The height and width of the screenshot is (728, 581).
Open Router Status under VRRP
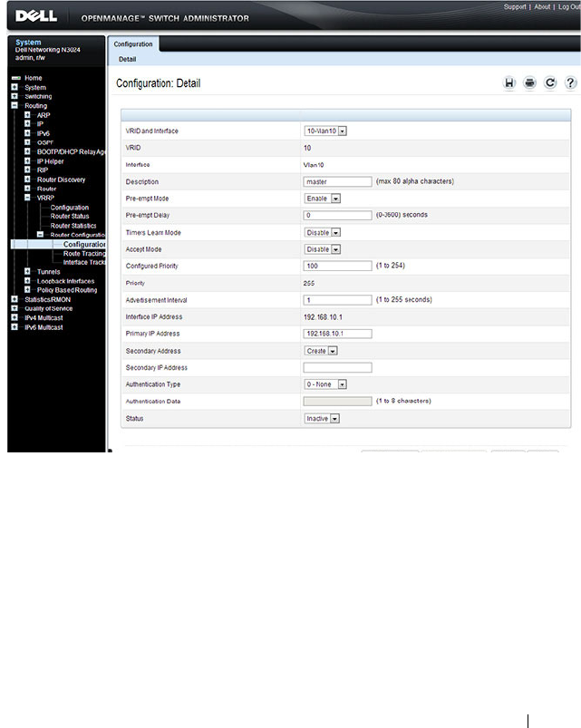click(x=70, y=216)
